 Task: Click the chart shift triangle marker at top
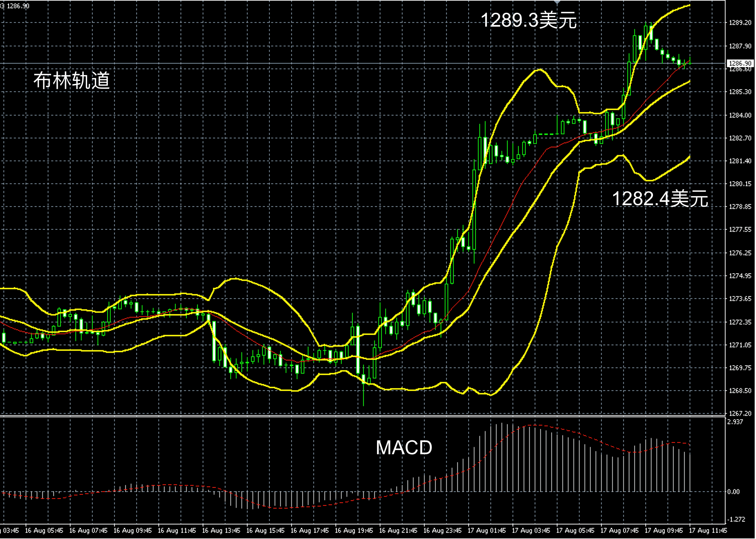557,2
